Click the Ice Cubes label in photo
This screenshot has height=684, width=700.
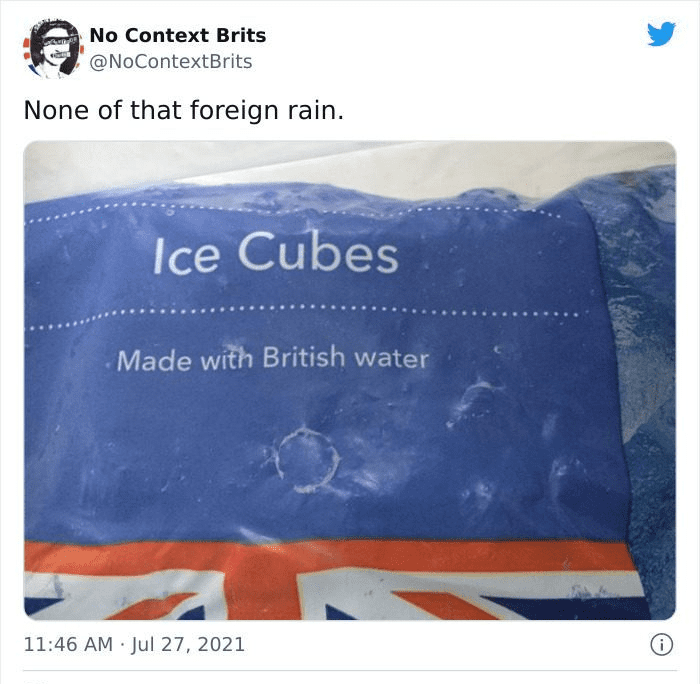click(x=275, y=254)
